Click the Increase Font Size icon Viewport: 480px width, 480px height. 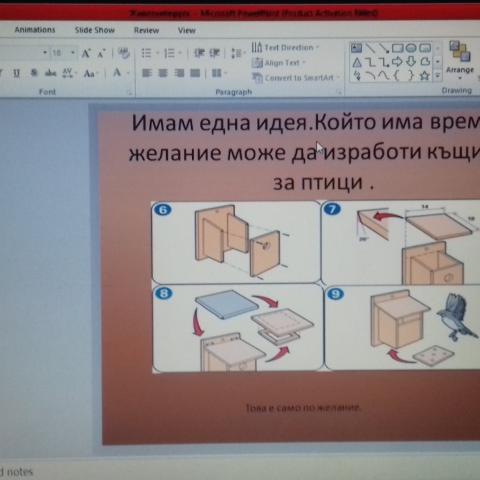(86, 53)
